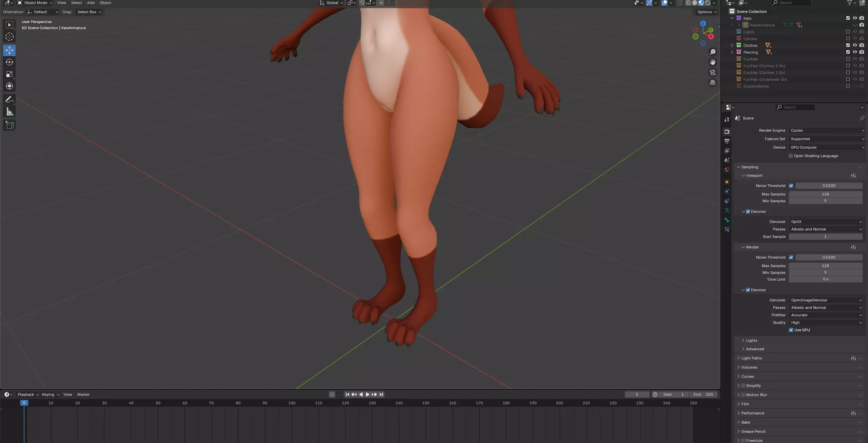
Task: Open the Add menu
Action: (x=91, y=3)
